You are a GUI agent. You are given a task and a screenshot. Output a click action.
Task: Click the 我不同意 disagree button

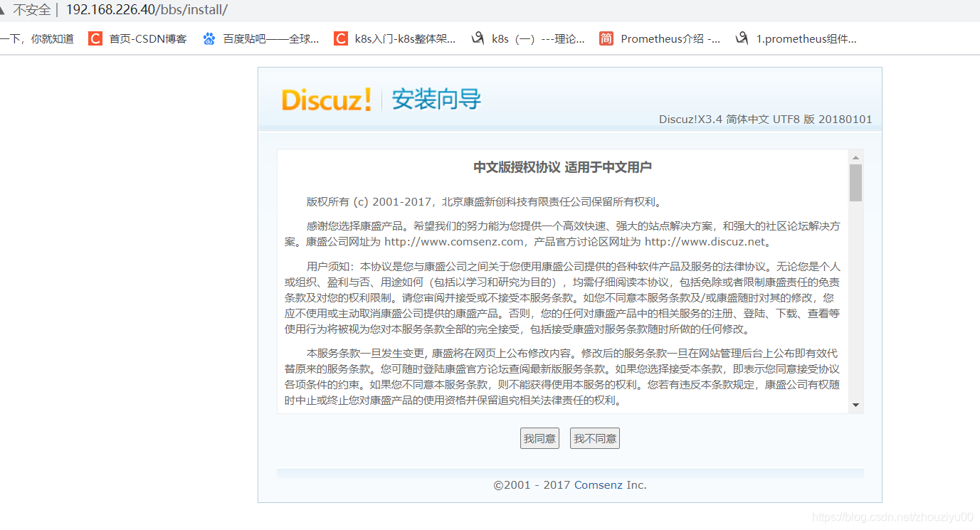pyautogui.click(x=595, y=438)
